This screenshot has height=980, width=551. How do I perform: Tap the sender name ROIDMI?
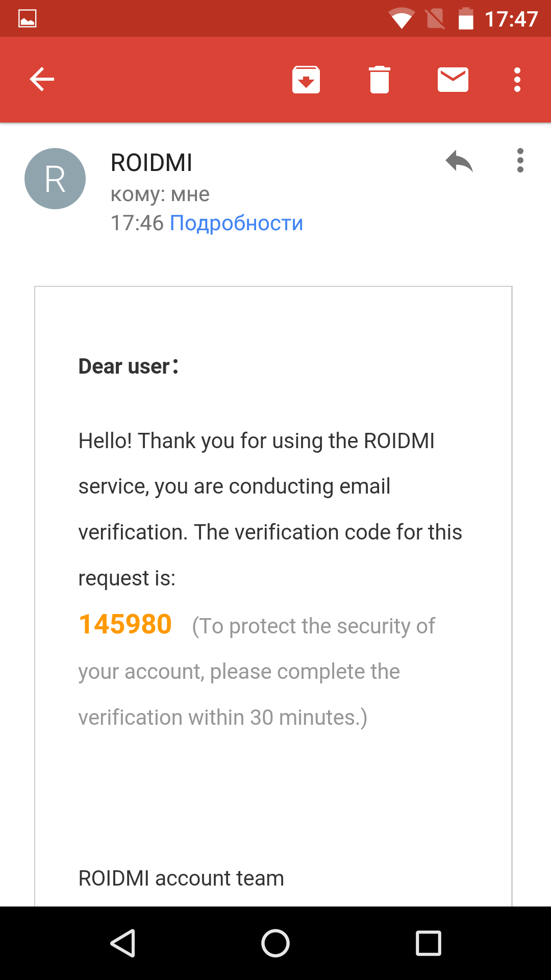point(152,163)
